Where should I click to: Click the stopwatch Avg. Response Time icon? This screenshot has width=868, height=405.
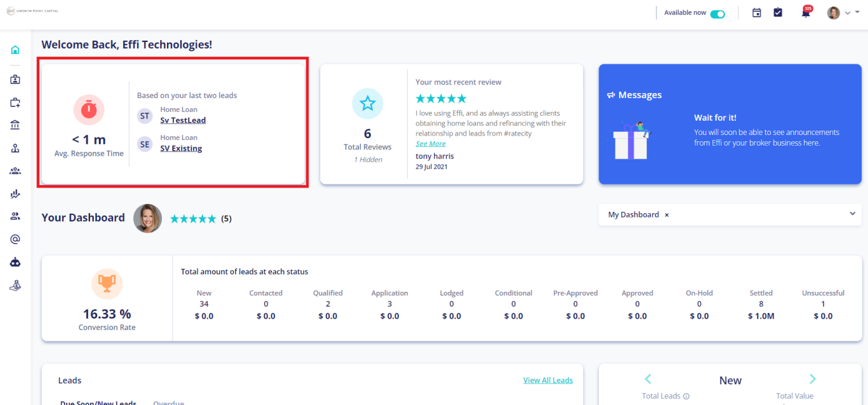point(89,110)
